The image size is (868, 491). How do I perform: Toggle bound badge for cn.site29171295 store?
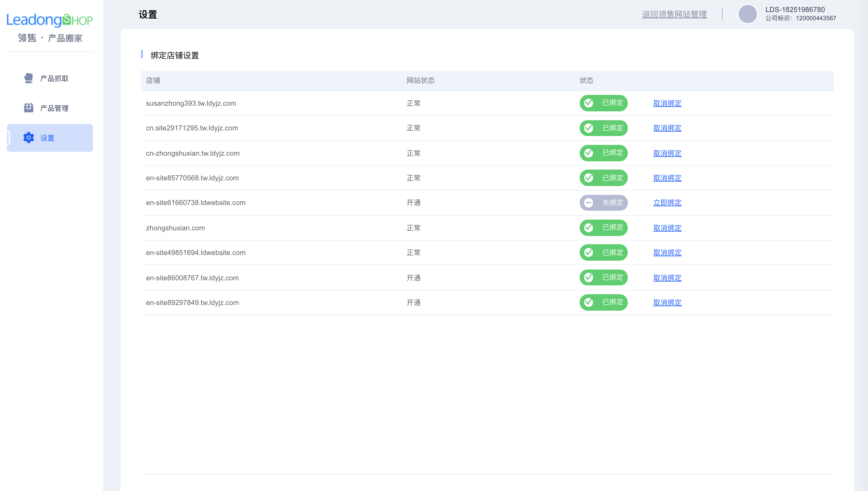click(603, 128)
